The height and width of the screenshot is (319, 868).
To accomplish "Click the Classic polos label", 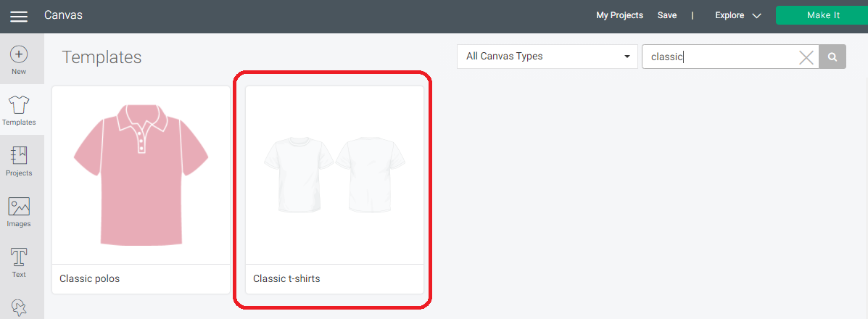I will click(x=90, y=278).
